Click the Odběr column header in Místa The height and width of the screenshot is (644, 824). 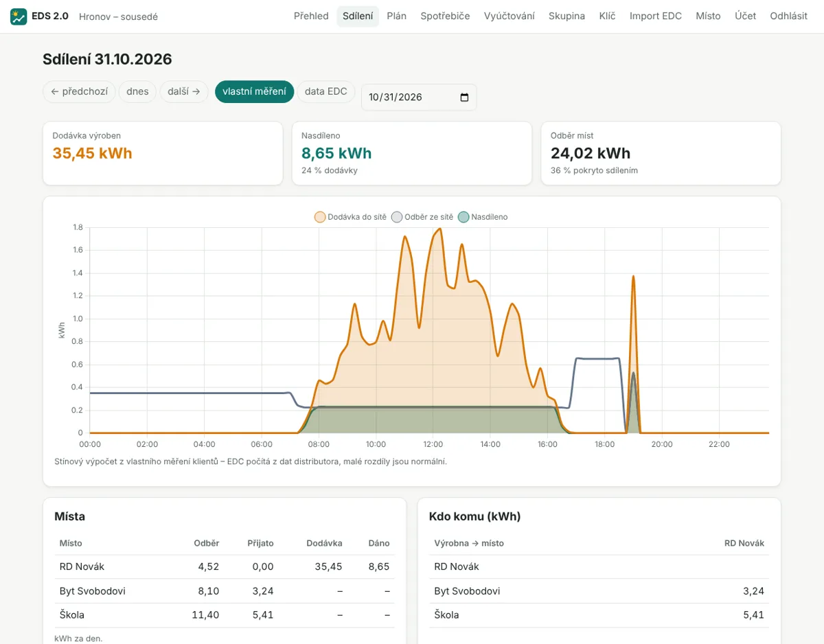click(207, 543)
